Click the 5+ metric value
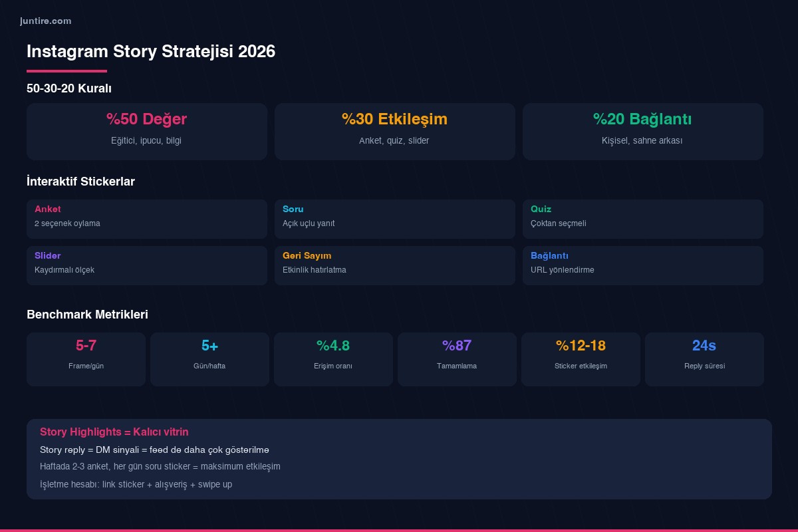 [x=209, y=346]
